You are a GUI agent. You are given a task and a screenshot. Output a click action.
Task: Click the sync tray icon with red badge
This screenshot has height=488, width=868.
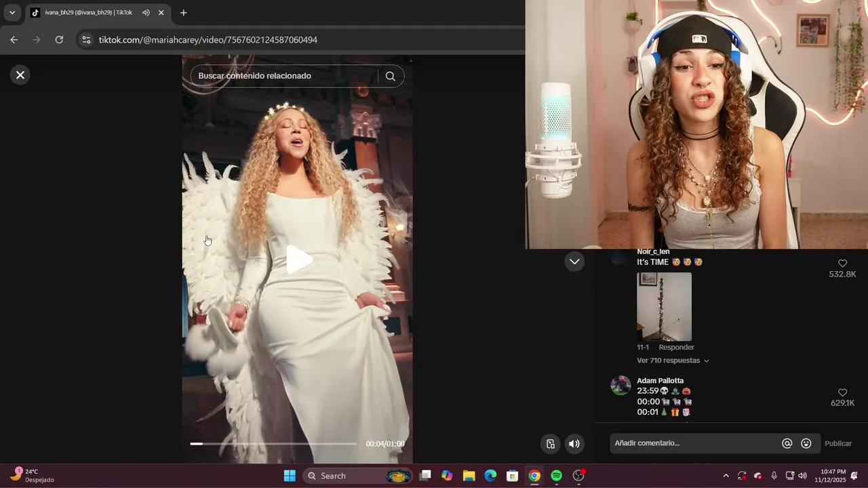(742, 476)
